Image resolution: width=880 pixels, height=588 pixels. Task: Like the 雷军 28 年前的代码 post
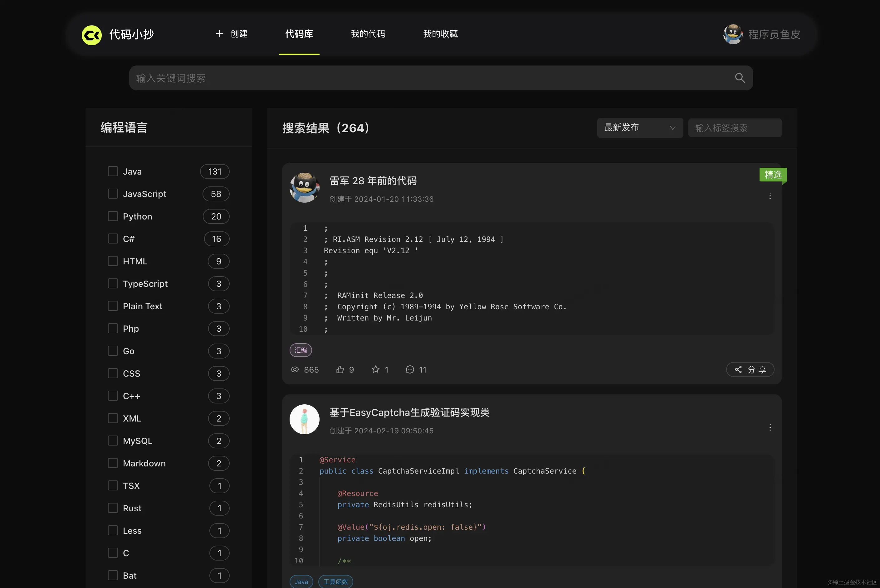(340, 369)
